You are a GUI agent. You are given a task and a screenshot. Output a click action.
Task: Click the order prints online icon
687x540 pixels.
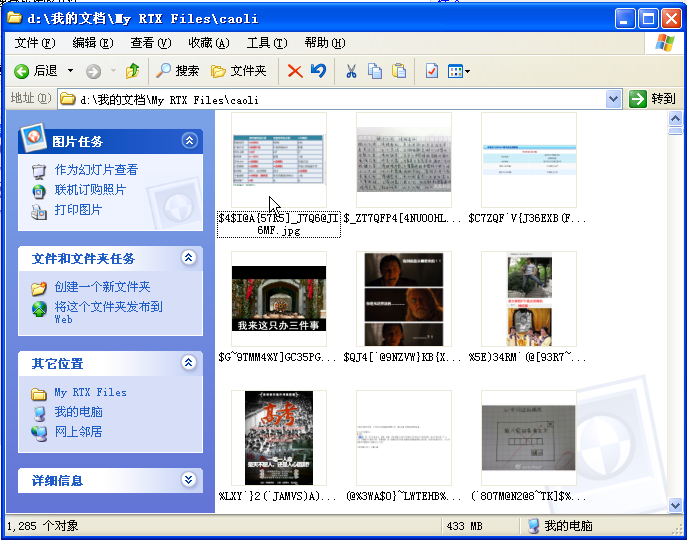tap(39, 191)
